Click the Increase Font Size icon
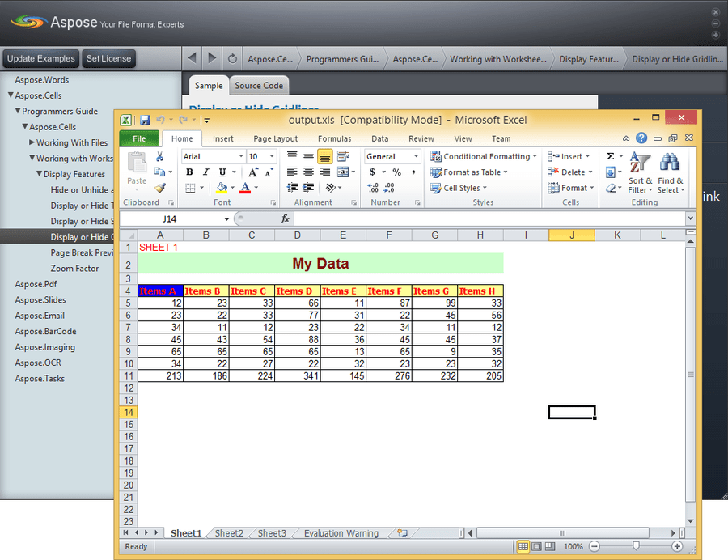 [x=252, y=172]
